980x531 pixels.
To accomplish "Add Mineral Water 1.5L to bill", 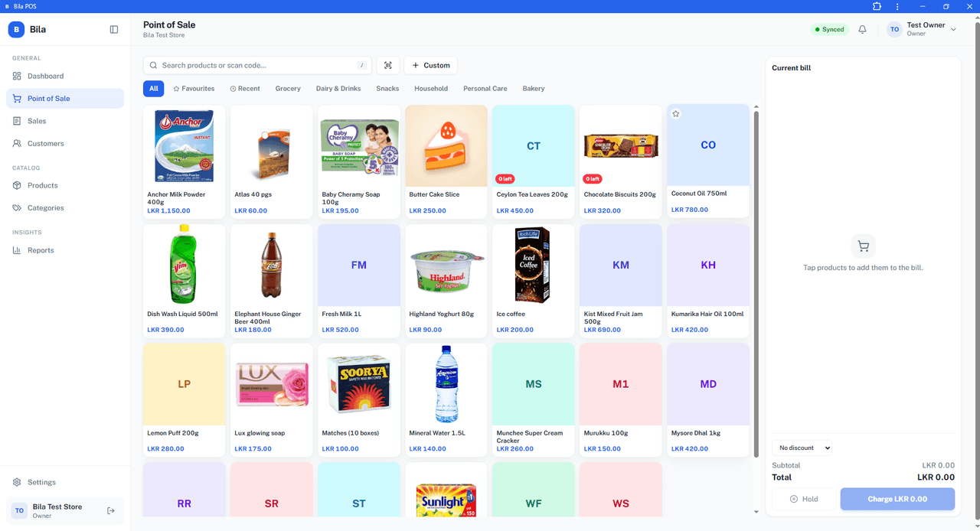I will click(446, 401).
